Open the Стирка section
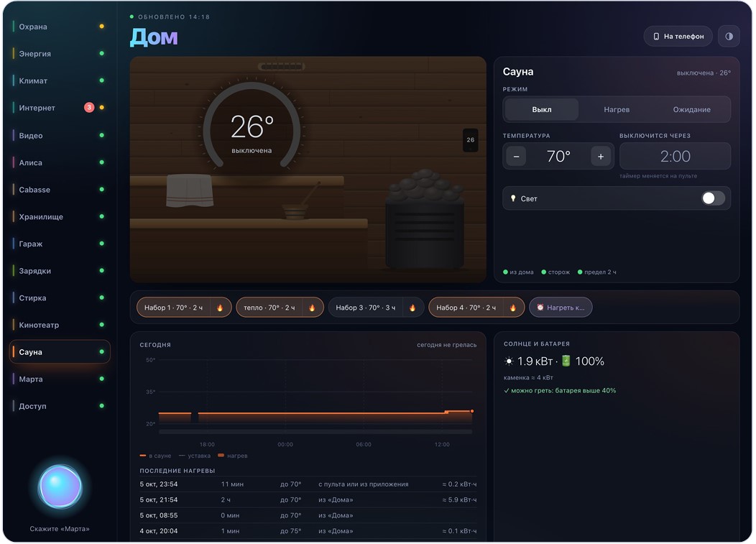This screenshot has height=544, width=756. pos(60,298)
